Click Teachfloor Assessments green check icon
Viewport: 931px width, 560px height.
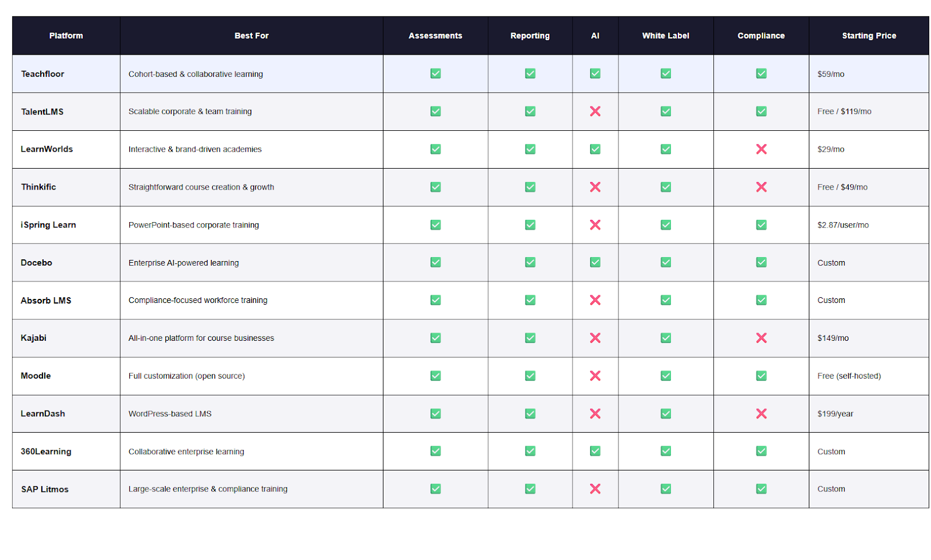(435, 73)
